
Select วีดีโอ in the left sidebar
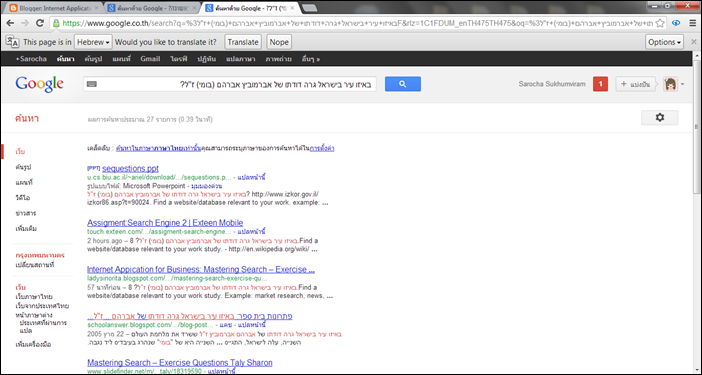(23, 197)
